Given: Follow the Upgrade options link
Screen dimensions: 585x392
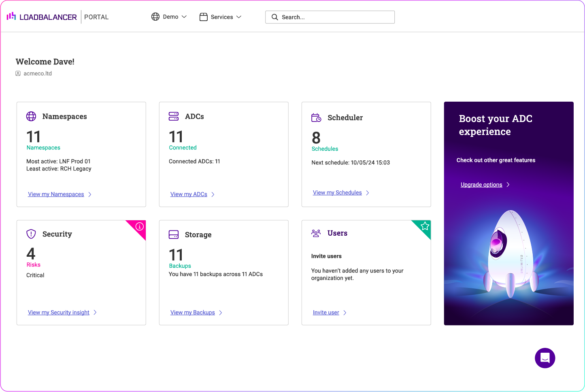Looking at the screenshot, I should (481, 184).
